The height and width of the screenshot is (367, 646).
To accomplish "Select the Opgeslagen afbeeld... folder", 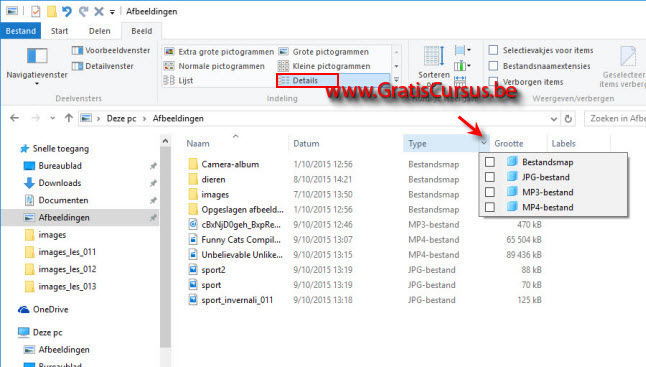I will pos(242,210).
